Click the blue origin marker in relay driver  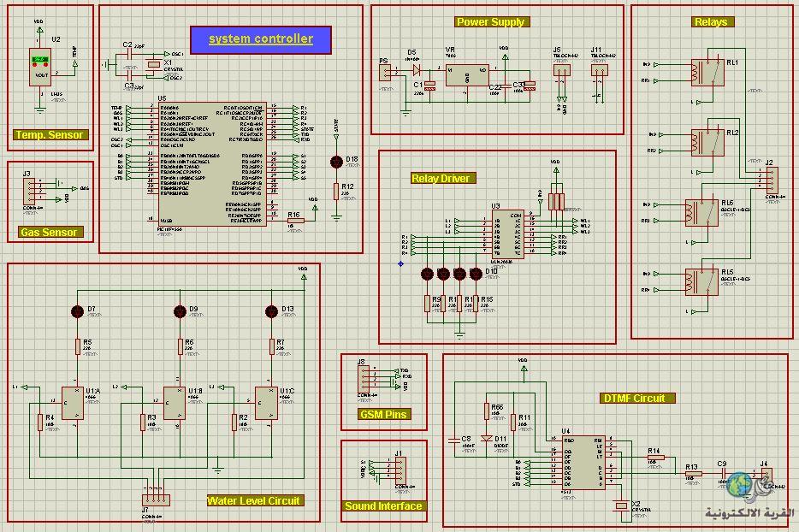[400, 263]
